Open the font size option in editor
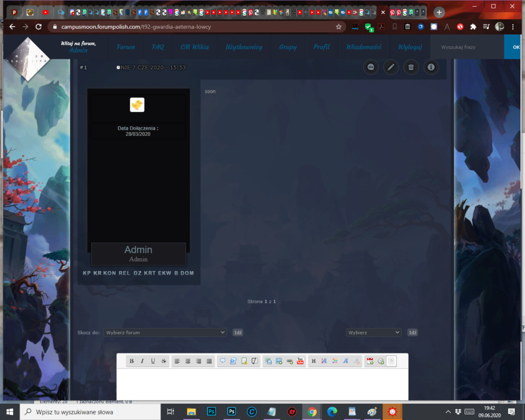 (324, 361)
